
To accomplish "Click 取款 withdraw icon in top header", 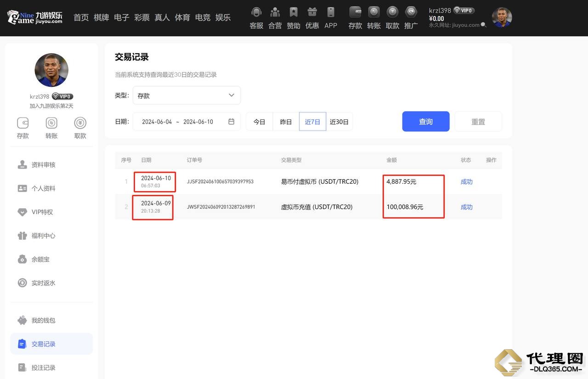I will click(x=393, y=12).
